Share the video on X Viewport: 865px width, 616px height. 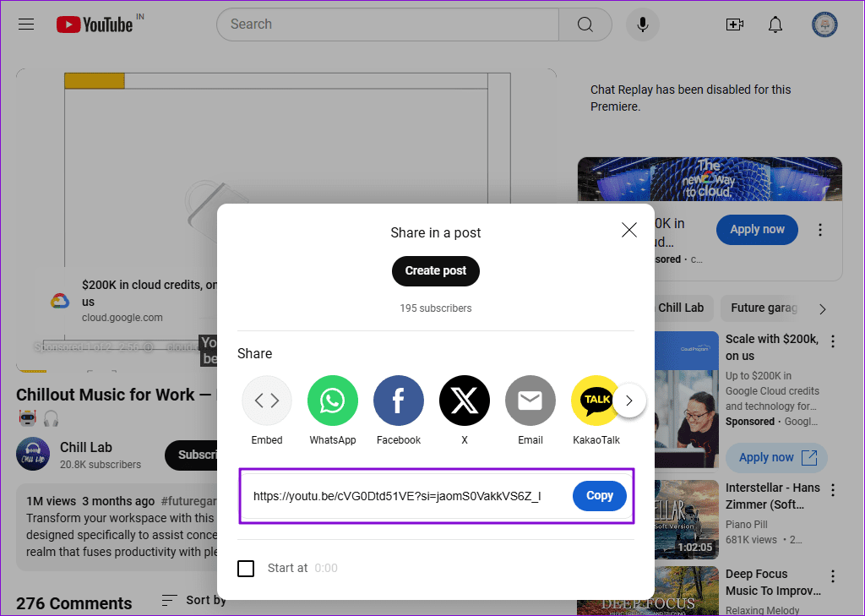click(x=464, y=401)
